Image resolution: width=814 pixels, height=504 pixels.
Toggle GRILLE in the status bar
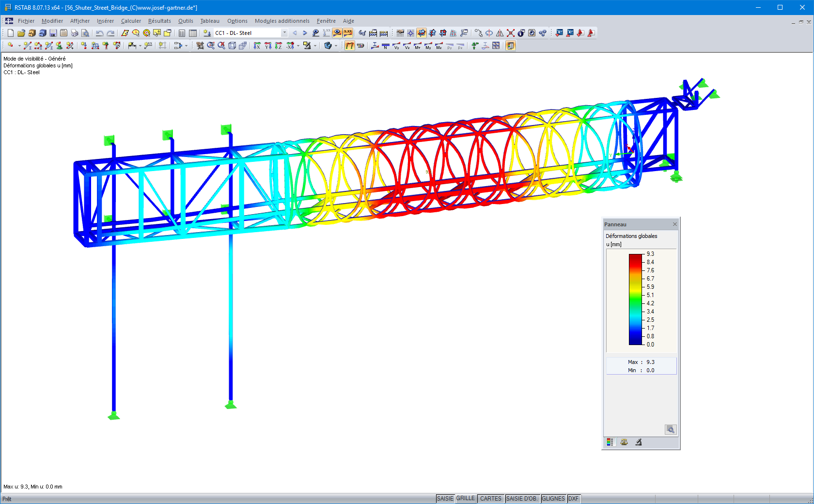(x=466, y=498)
